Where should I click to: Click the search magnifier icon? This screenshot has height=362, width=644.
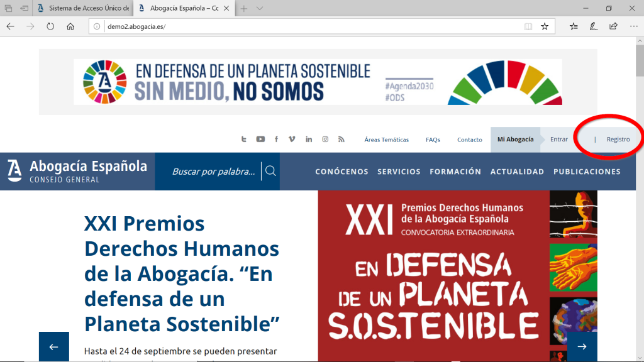tap(270, 171)
